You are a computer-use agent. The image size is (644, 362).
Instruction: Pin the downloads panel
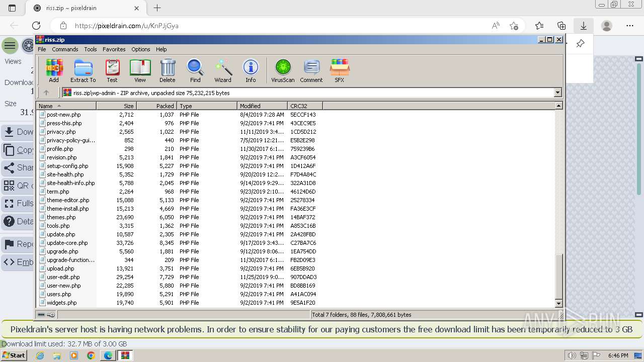click(x=580, y=44)
